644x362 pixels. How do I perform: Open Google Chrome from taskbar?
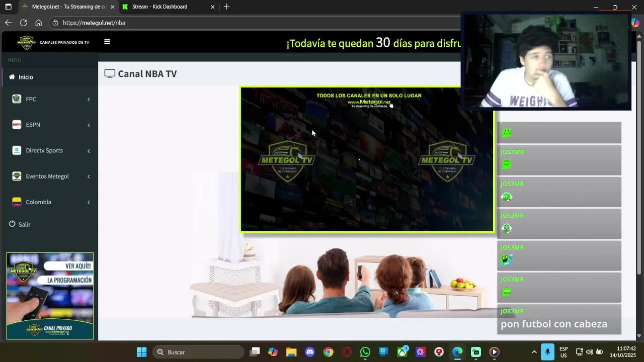coord(328,352)
